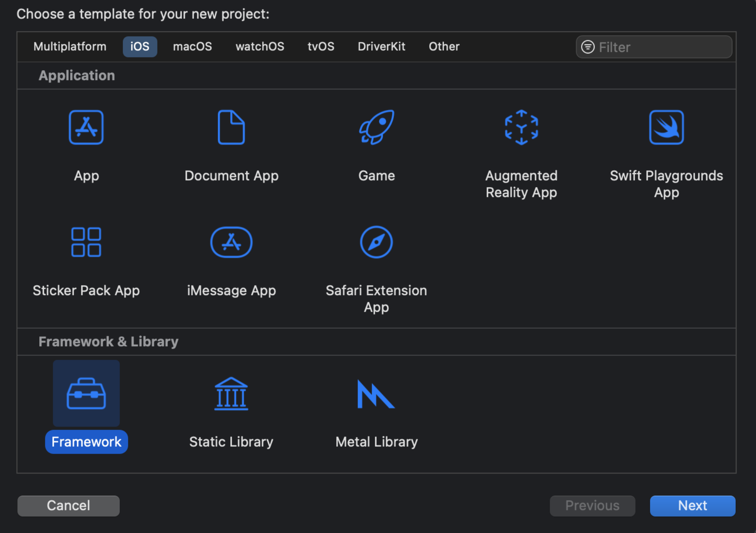Viewport: 756px width, 533px height.
Task: Click 'Swift Playgrounds App' label
Action: pyautogui.click(x=666, y=184)
